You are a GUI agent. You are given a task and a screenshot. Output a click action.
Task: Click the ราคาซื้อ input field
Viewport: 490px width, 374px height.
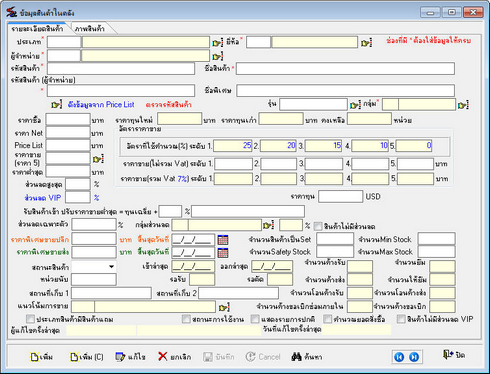tap(68, 119)
